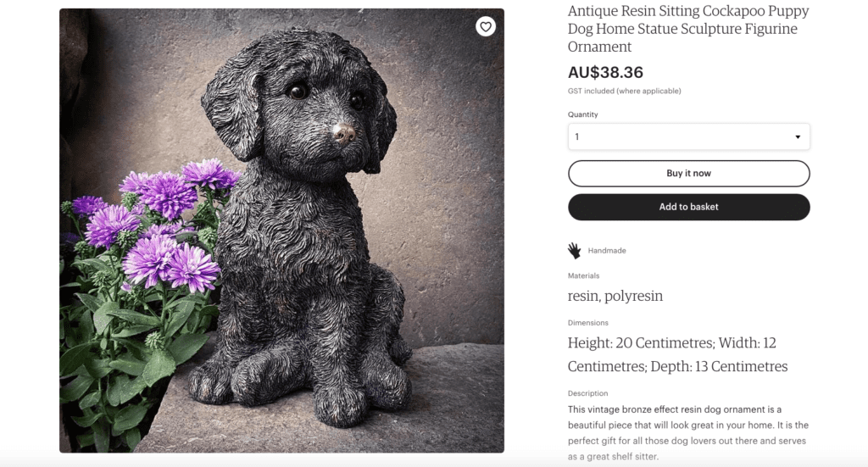Click the quantity value 1
868x467 pixels.
coord(576,136)
